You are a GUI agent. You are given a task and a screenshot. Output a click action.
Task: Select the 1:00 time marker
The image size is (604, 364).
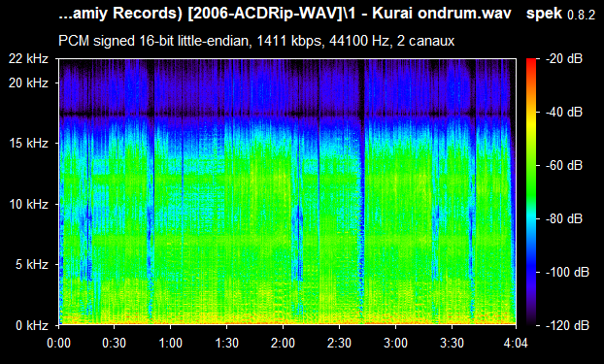170,343
